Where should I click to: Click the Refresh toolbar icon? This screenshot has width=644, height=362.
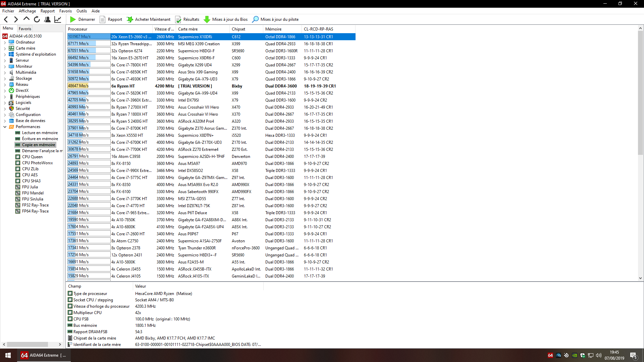tap(37, 19)
